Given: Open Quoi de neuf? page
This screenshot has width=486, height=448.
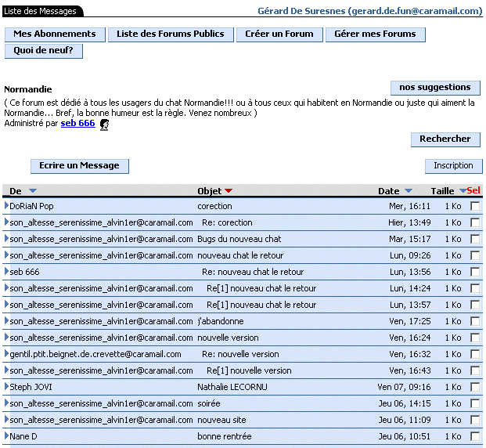Looking at the screenshot, I should [44, 51].
